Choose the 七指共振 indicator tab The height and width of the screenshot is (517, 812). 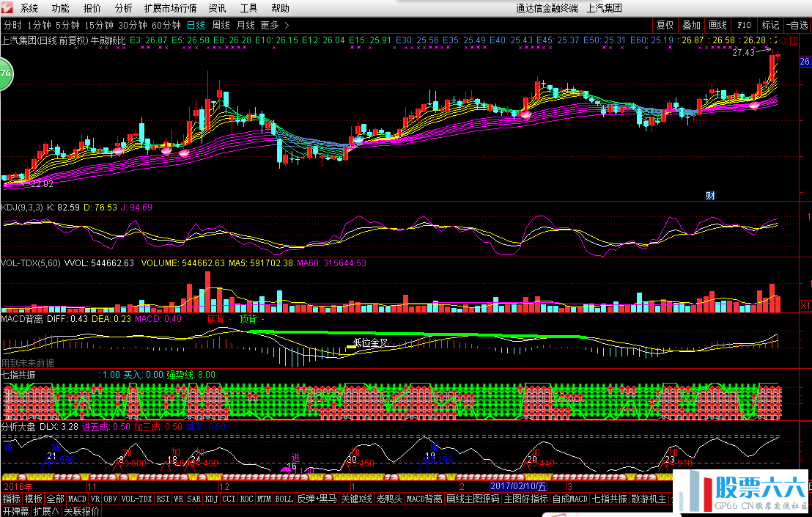coord(610,499)
